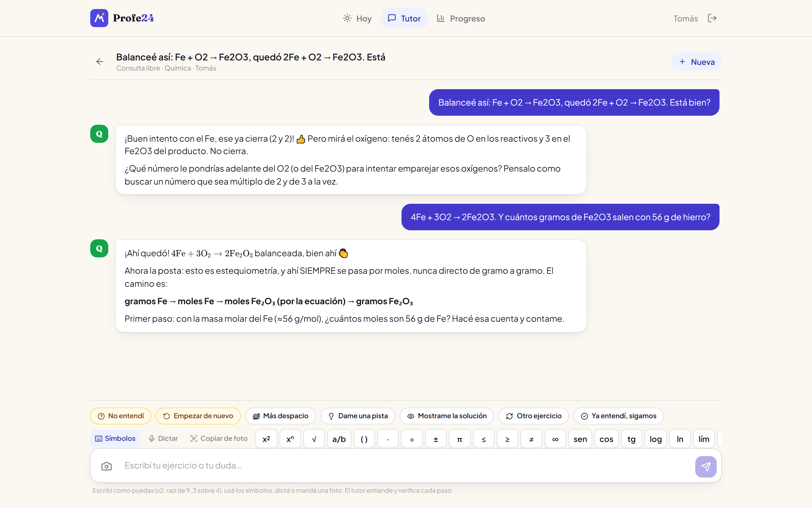Open the Progreso tab
This screenshot has height=508, width=812.
(x=461, y=18)
